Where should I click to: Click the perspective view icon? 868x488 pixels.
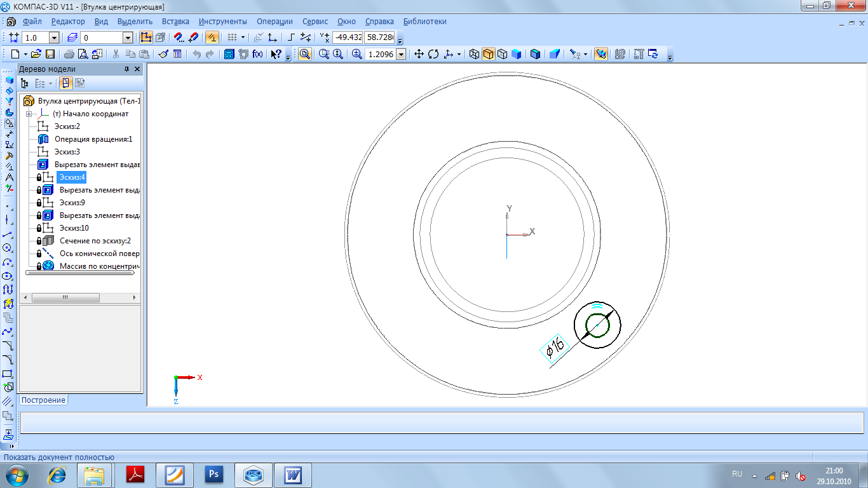tap(554, 55)
